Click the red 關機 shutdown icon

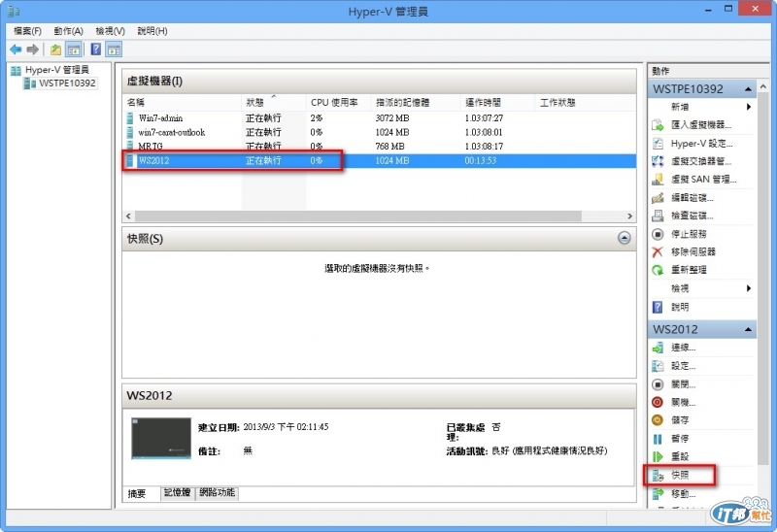(x=658, y=402)
